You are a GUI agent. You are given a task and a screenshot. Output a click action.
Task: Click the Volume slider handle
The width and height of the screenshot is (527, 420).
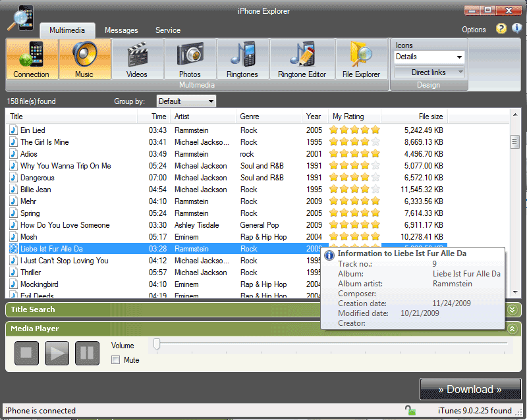point(157,344)
